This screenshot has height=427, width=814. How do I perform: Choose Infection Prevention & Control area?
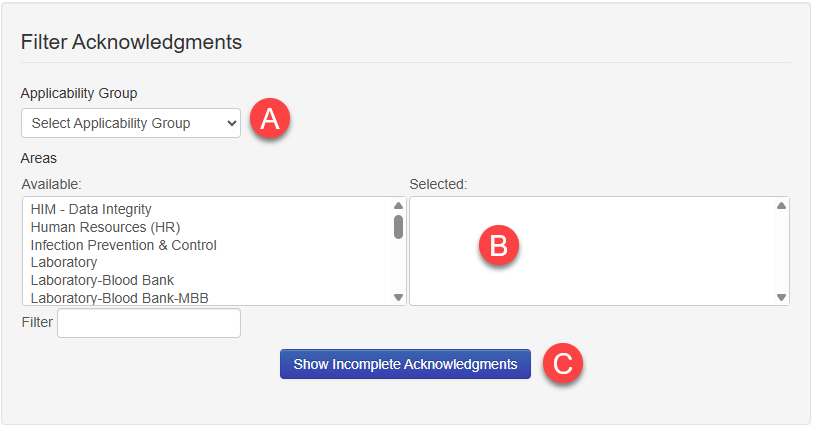pos(124,245)
